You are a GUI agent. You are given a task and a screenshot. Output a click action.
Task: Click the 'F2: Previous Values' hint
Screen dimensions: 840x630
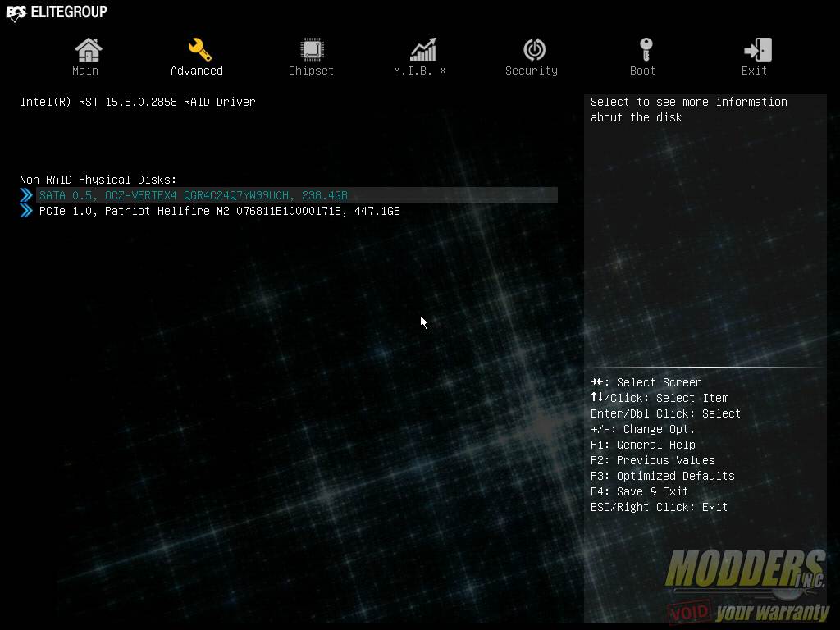tap(652, 460)
